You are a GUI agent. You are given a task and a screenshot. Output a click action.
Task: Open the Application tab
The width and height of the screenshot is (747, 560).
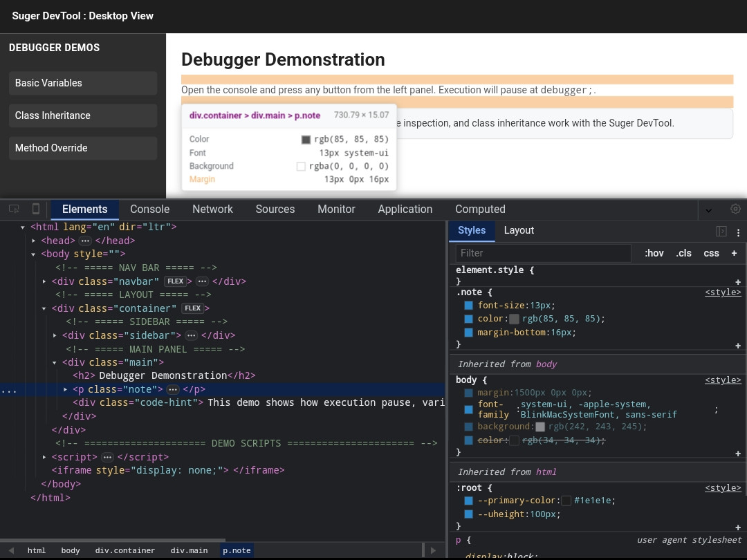click(x=405, y=209)
